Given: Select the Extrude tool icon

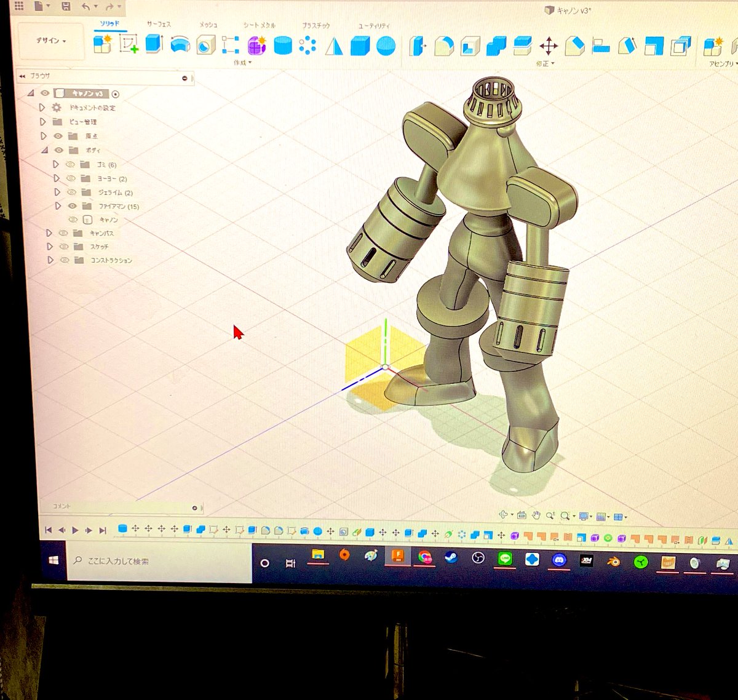Looking at the screenshot, I should click(x=154, y=44).
